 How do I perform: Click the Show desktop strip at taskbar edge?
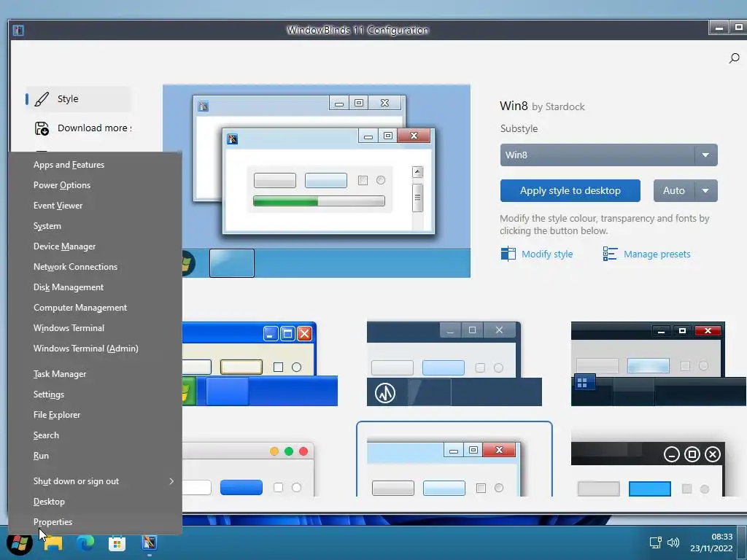[742, 542]
